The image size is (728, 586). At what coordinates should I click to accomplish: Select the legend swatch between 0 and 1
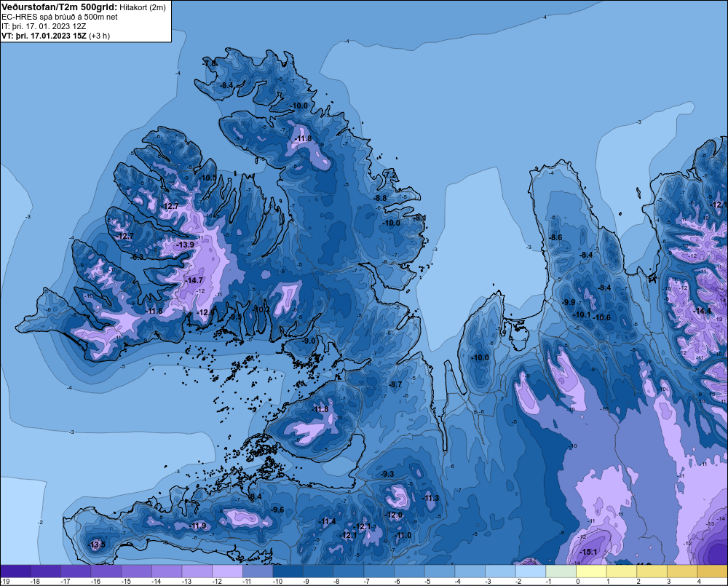pos(591,571)
